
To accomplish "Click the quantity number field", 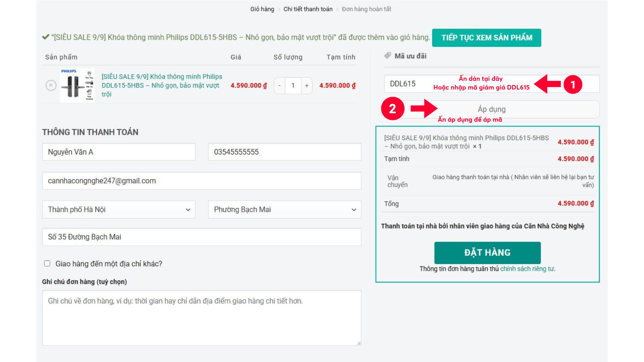I will (x=293, y=86).
